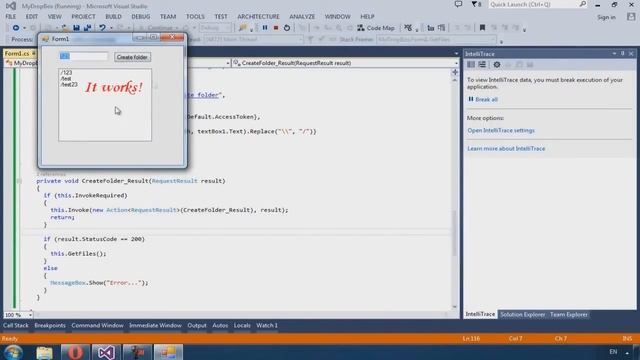Open the TOOLS menu
640x360 pixels.
(195, 17)
